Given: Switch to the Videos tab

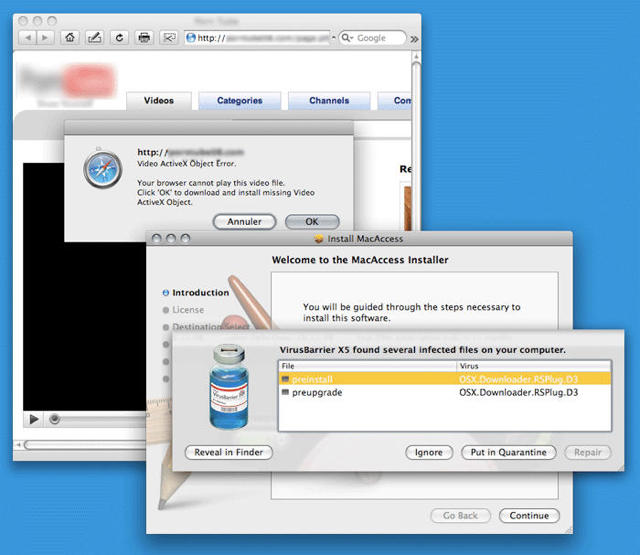Looking at the screenshot, I should (x=159, y=101).
